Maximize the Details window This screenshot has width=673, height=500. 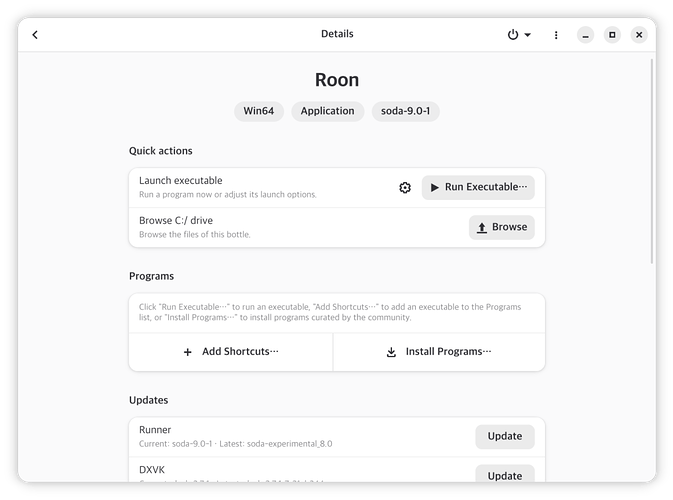pos(612,35)
